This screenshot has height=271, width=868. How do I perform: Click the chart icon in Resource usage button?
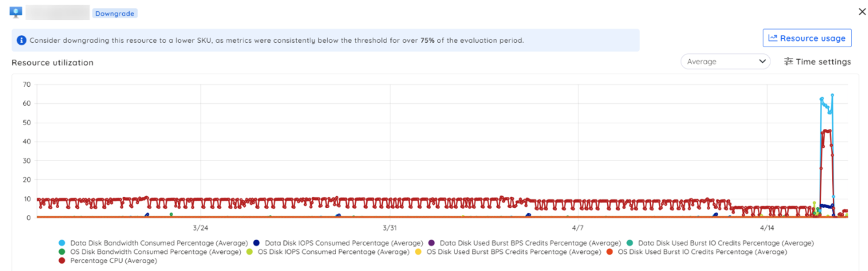(x=773, y=38)
